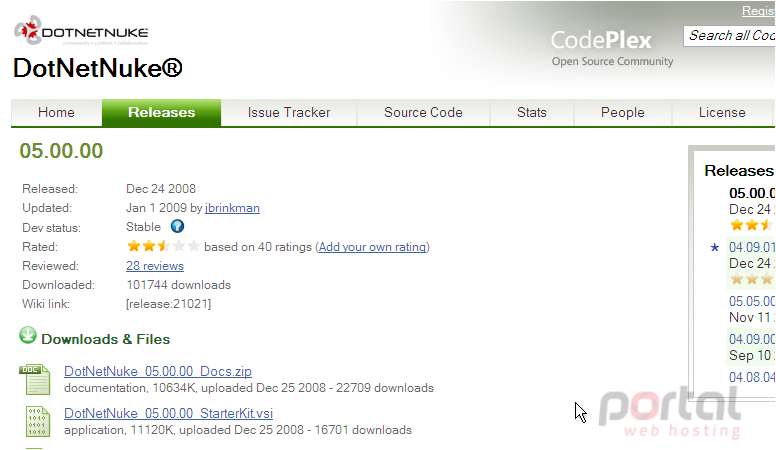The height and width of the screenshot is (450, 776).
Task: Select release 05.00.00 in sidebar
Action: [x=752, y=193]
